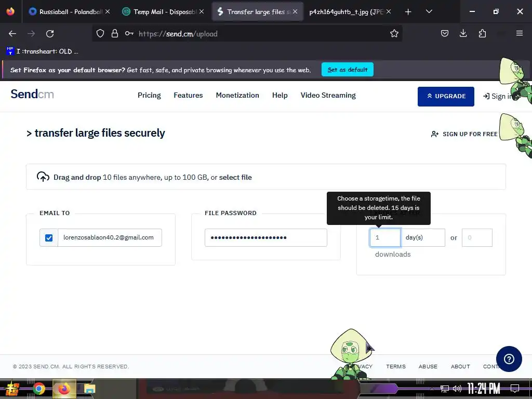Click SIGN UP FOR FREE
Viewport: 532px width, 399px height.
point(464,134)
